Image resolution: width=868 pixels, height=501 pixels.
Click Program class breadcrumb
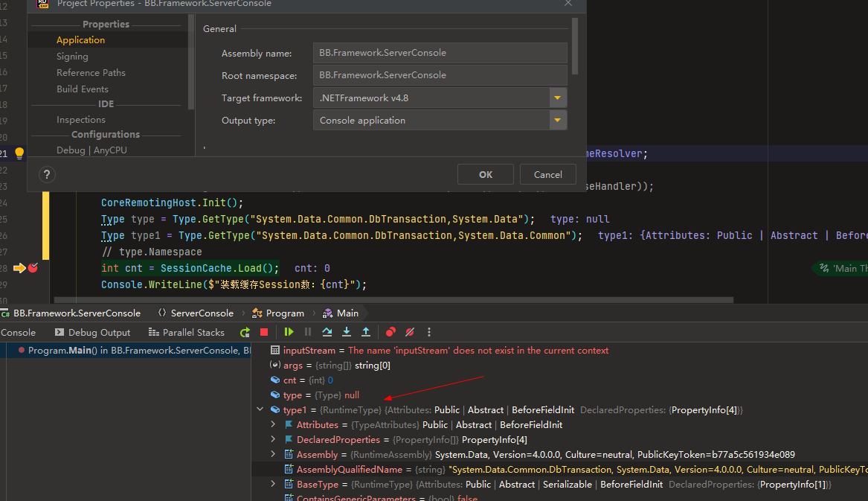click(x=278, y=313)
